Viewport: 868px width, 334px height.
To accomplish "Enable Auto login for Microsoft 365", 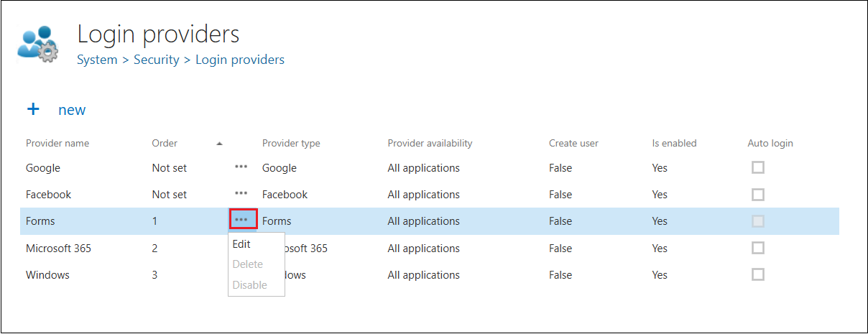I will click(757, 248).
